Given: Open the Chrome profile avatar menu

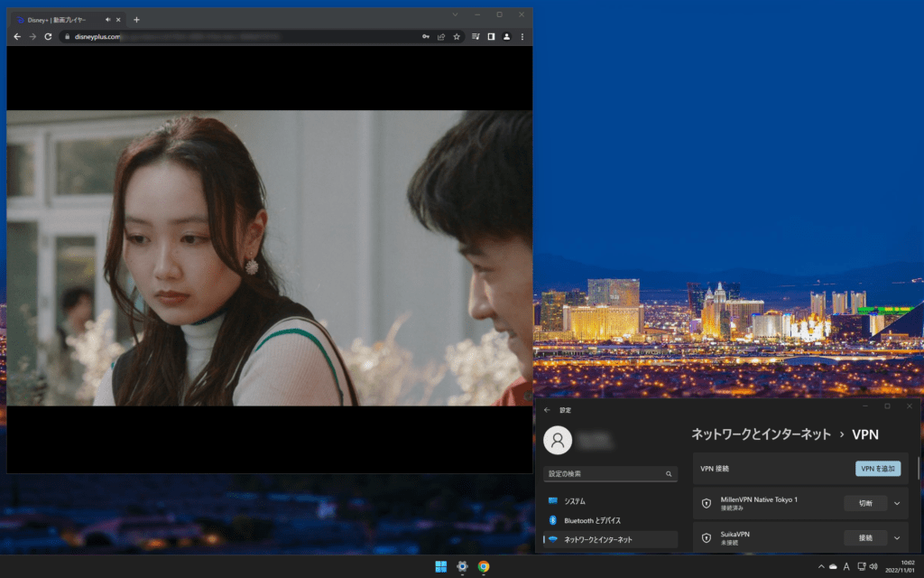Looking at the screenshot, I should 506,36.
